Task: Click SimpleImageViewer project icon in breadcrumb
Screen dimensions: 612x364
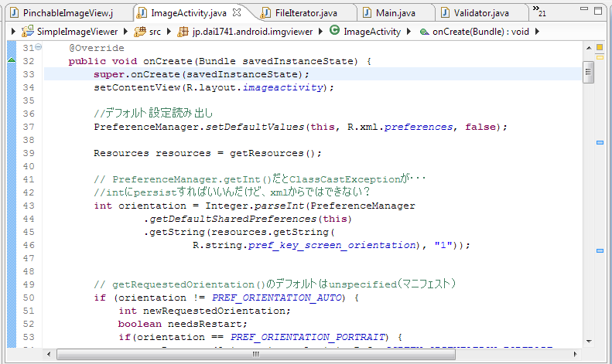Action: 27,31
